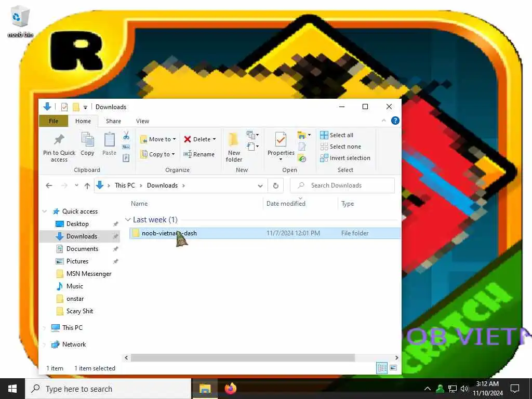Open the recent locations dropdown arrow

click(x=77, y=185)
